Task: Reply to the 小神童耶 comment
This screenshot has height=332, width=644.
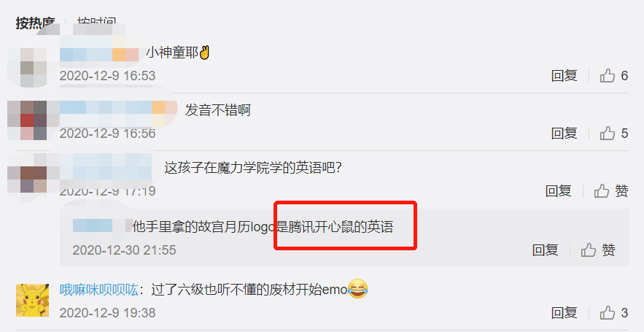Action: coord(564,76)
